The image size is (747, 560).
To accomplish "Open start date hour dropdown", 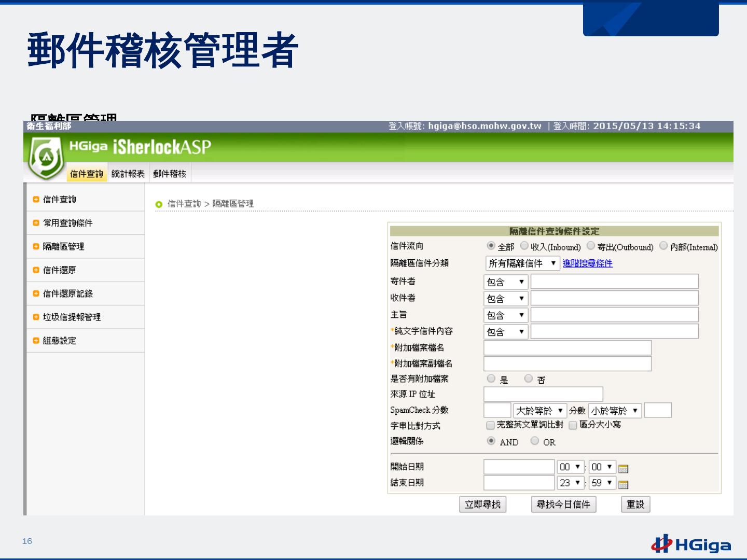I will (571, 467).
